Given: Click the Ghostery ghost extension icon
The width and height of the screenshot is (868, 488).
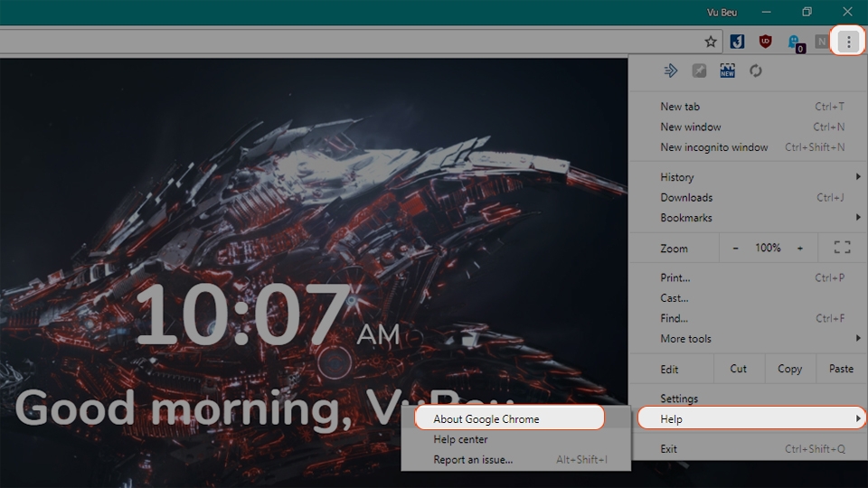Looking at the screenshot, I should [x=796, y=42].
